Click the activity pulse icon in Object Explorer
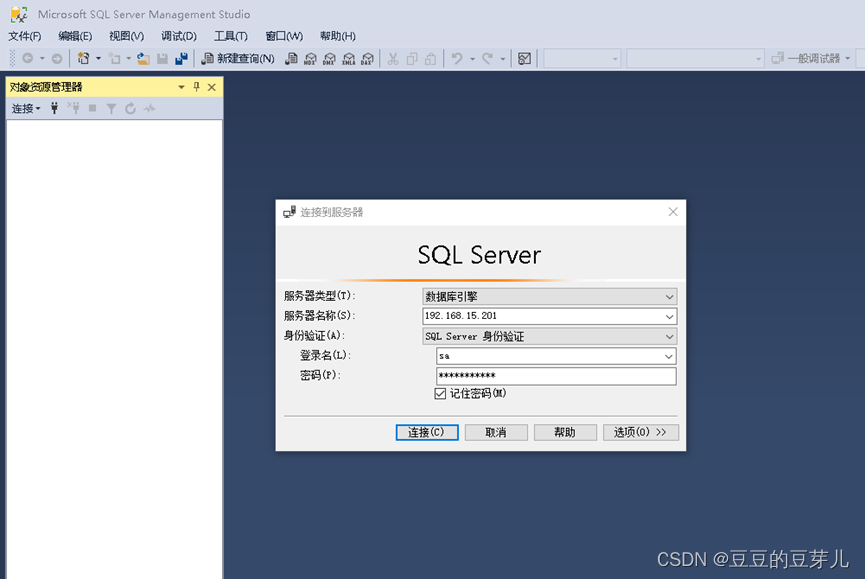 149,109
